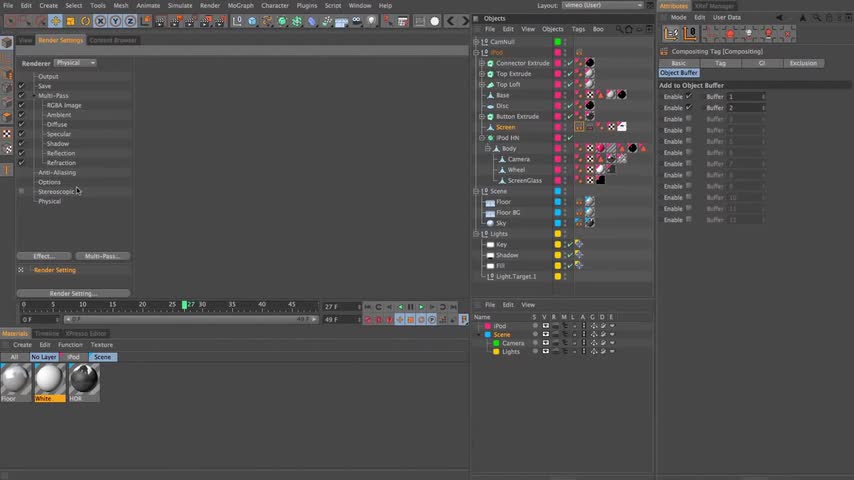Uncheck the Specular pass
This screenshot has width=854, height=480.
coord(21,134)
